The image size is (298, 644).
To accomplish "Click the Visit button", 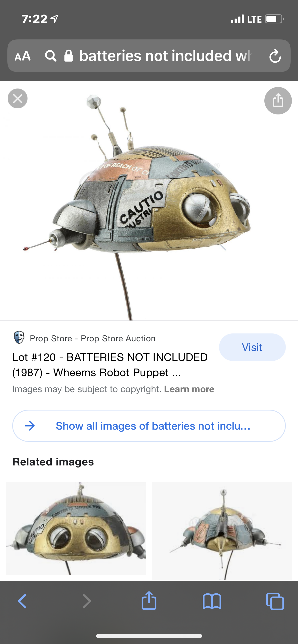I will pos(252,347).
